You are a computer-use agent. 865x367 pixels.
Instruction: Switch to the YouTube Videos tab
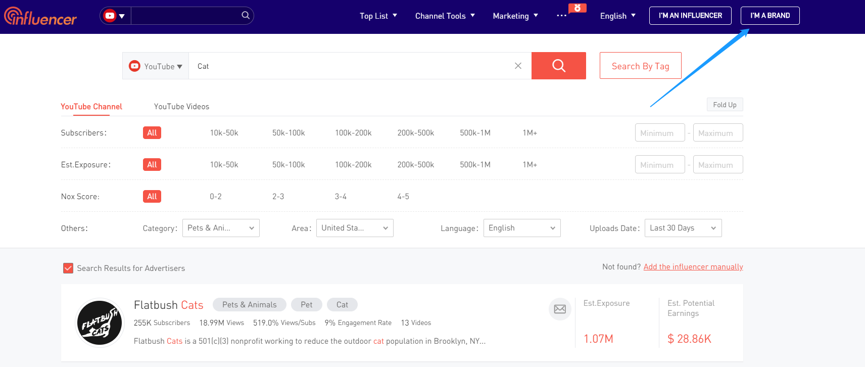(181, 107)
